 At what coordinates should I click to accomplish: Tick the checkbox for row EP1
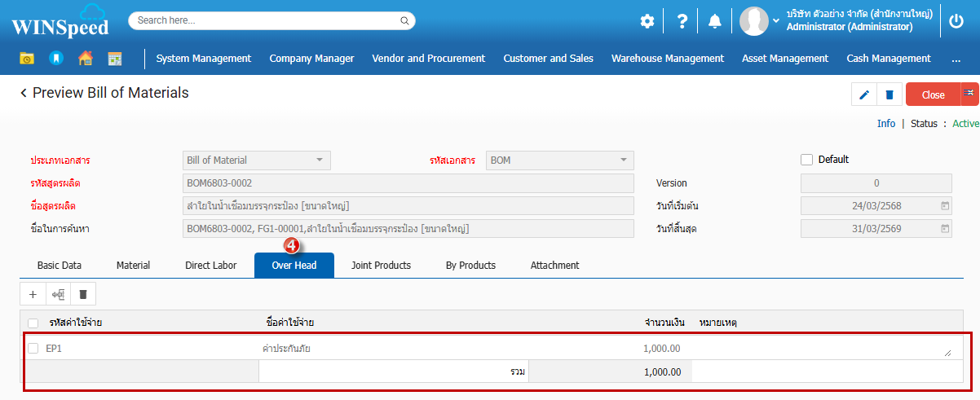[33, 349]
